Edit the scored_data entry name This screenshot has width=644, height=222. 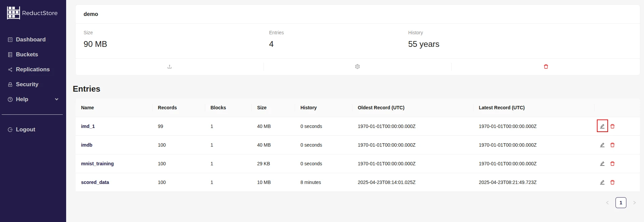click(x=602, y=182)
